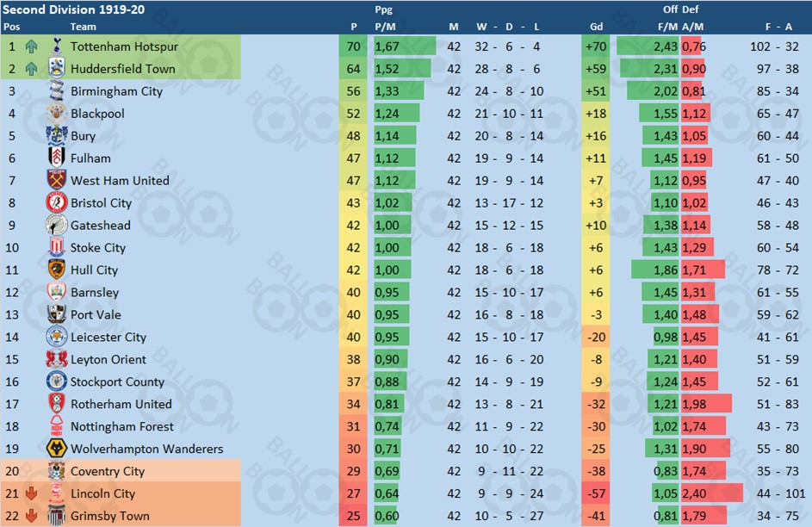Select the P/M column header

click(x=385, y=27)
